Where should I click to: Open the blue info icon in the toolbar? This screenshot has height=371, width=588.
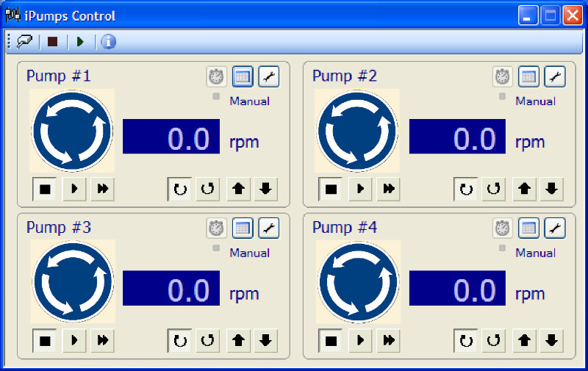(x=108, y=42)
